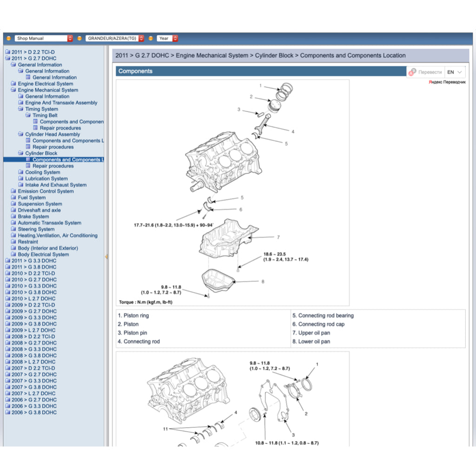Expand the 2010 > G 3.3 DOHC manual
Viewport: 476px width, 476px height.
pyautogui.click(x=33, y=286)
